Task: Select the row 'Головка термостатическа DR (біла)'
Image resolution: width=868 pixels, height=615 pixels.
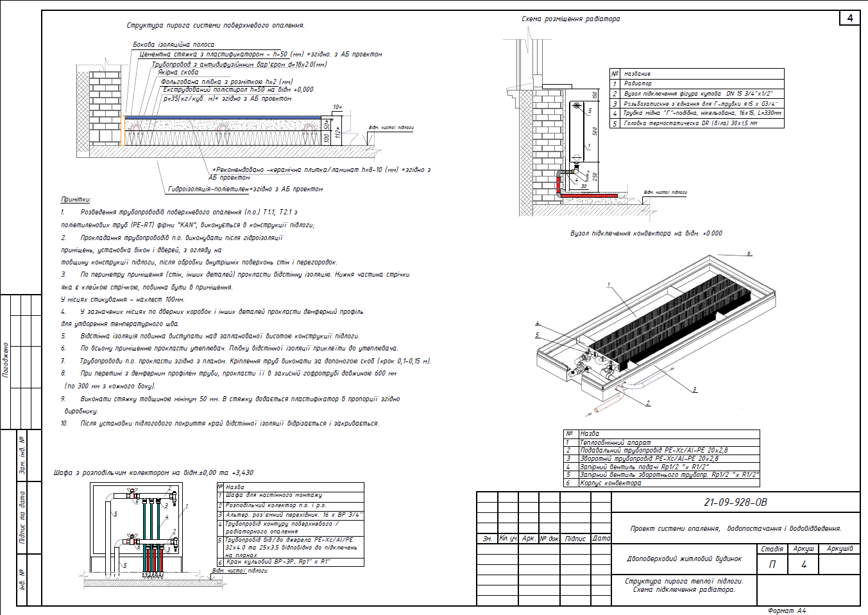Action: pos(697,123)
